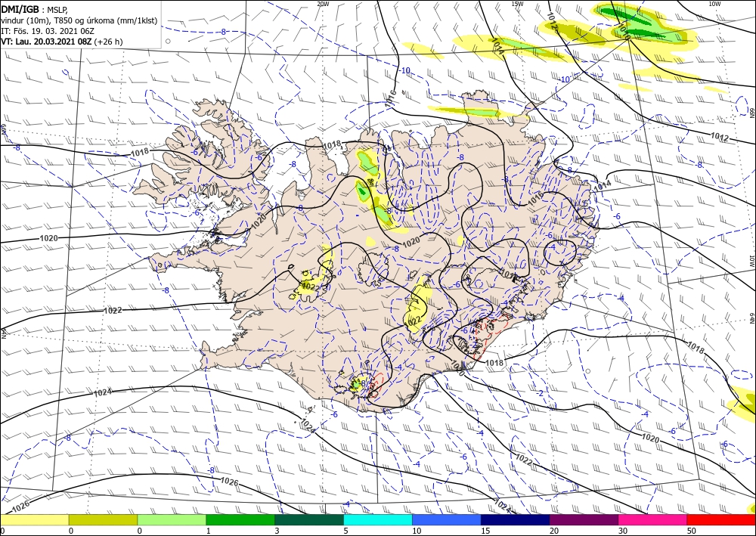The height and width of the screenshot is (536, 756).
Task: Click legend scale value '30'
Action: click(623, 531)
